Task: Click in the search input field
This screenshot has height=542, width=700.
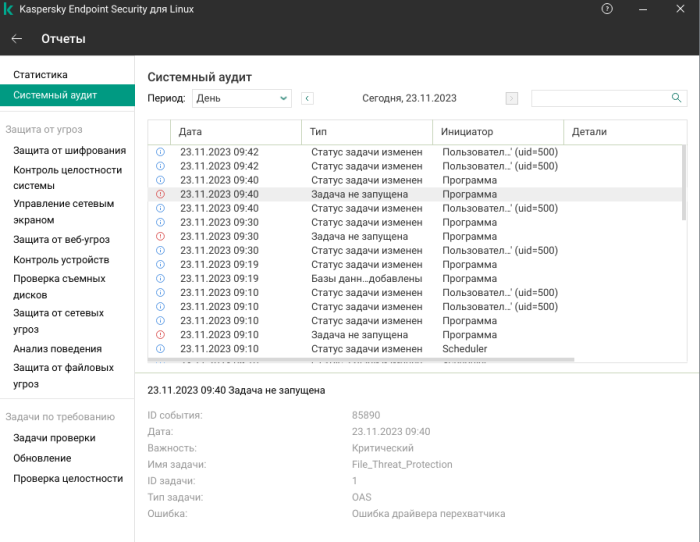Action: tap(600, 98)
